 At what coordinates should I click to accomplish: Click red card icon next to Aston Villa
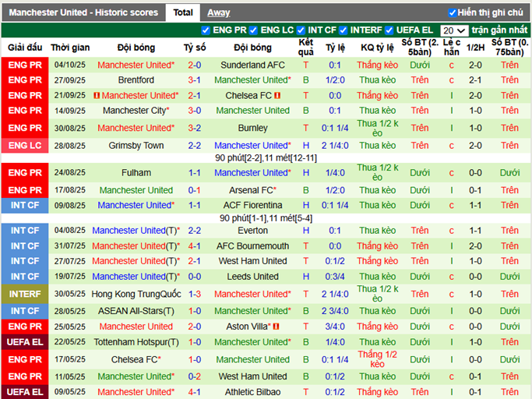(x=276, y=327)
